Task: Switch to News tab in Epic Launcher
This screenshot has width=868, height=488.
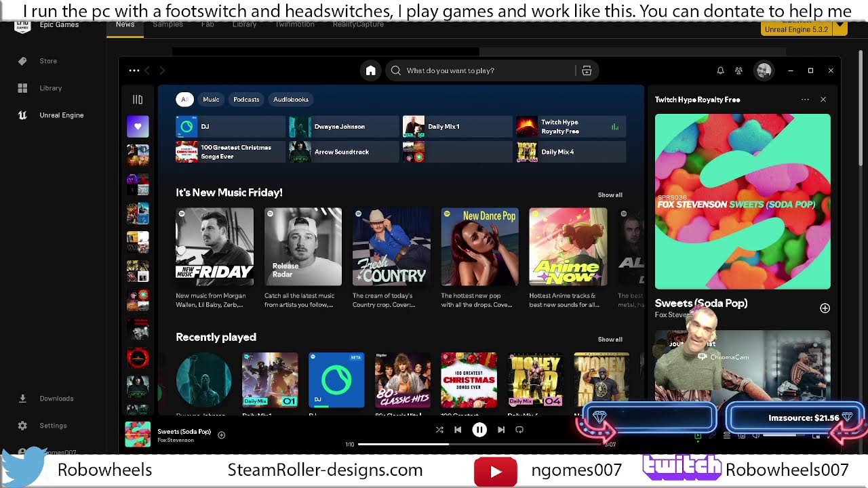Action: pos(125,24)
